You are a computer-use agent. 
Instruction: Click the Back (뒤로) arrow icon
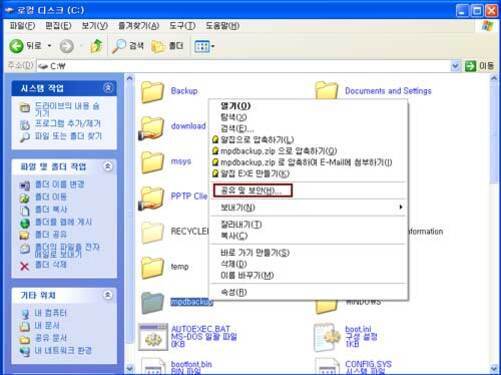click(16, 46)
